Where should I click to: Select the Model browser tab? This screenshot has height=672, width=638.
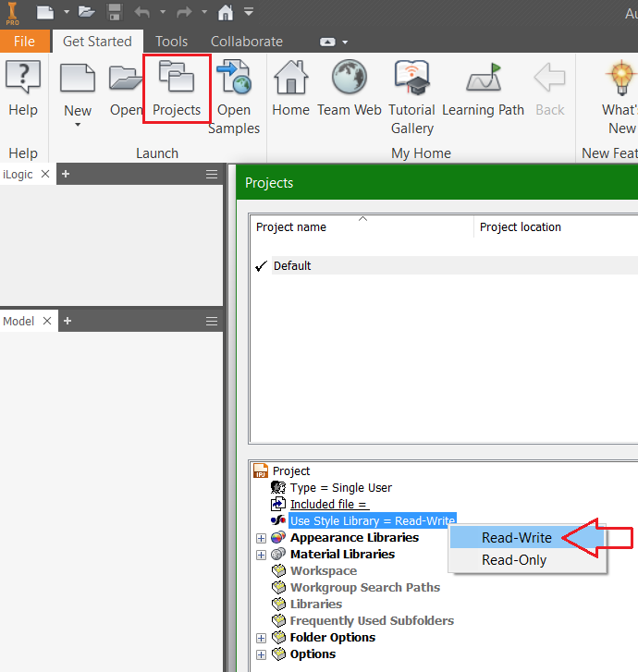point(18,321)
